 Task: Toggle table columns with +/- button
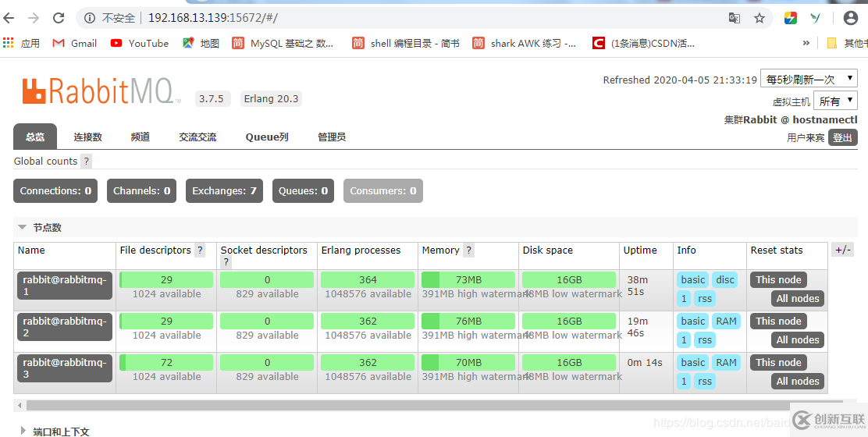point(842,250)
